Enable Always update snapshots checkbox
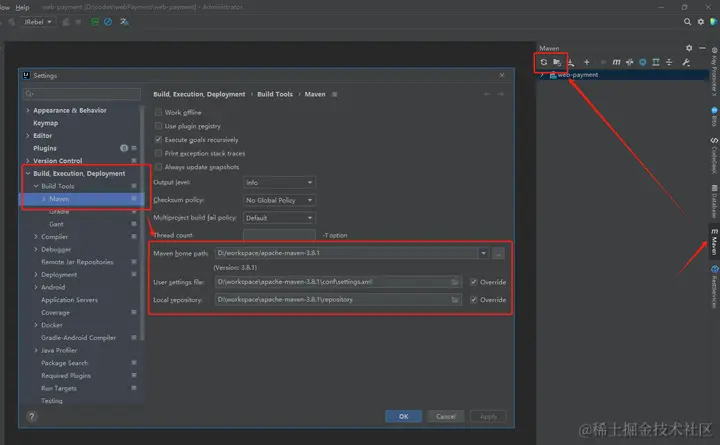 click(158, 167)
